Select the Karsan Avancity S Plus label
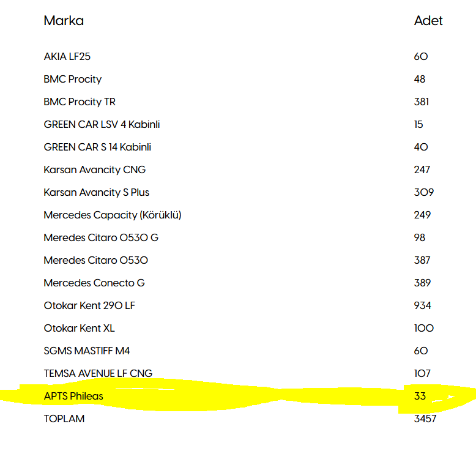 [97, 192]
